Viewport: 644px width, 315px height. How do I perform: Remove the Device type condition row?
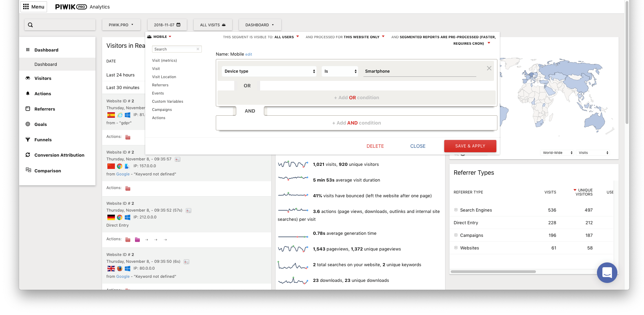point(489,68)
